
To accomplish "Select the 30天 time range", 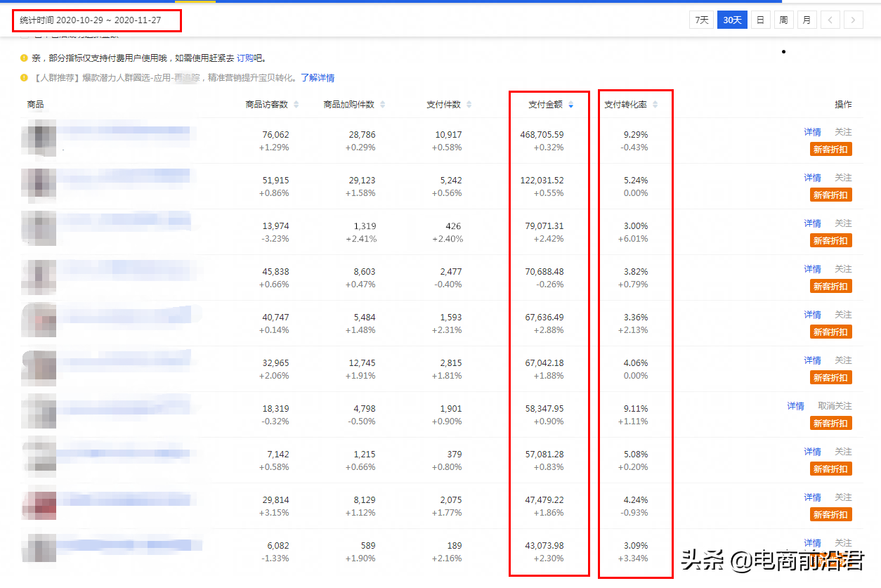I will [x=732, y=20].
